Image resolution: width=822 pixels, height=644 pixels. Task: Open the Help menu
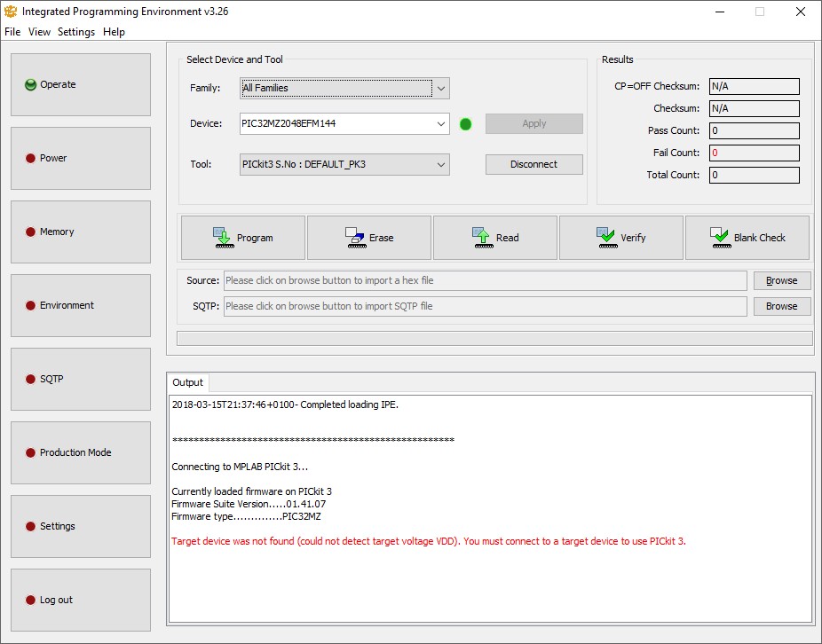tap(114, 32)
